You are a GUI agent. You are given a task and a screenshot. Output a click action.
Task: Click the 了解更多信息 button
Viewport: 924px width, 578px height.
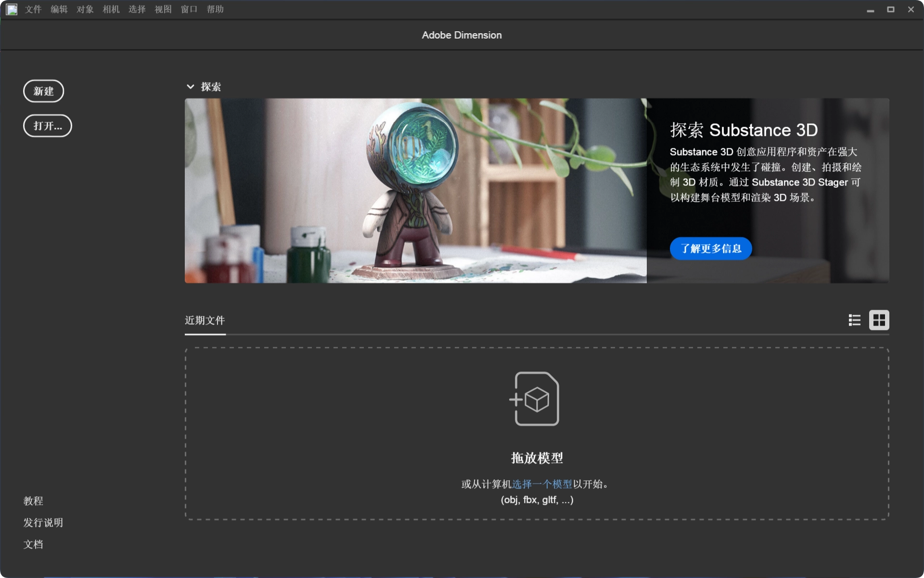pyautogui.click(x=710, y=249)
